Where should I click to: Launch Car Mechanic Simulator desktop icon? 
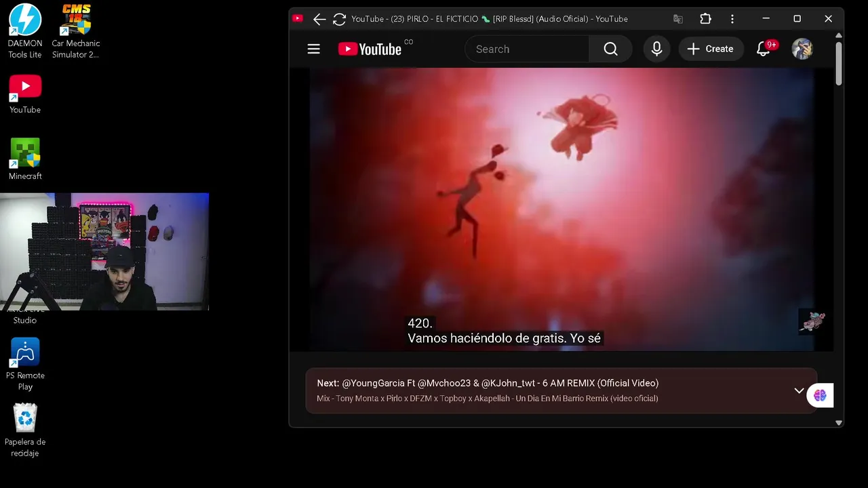click(x=75, y=30)
